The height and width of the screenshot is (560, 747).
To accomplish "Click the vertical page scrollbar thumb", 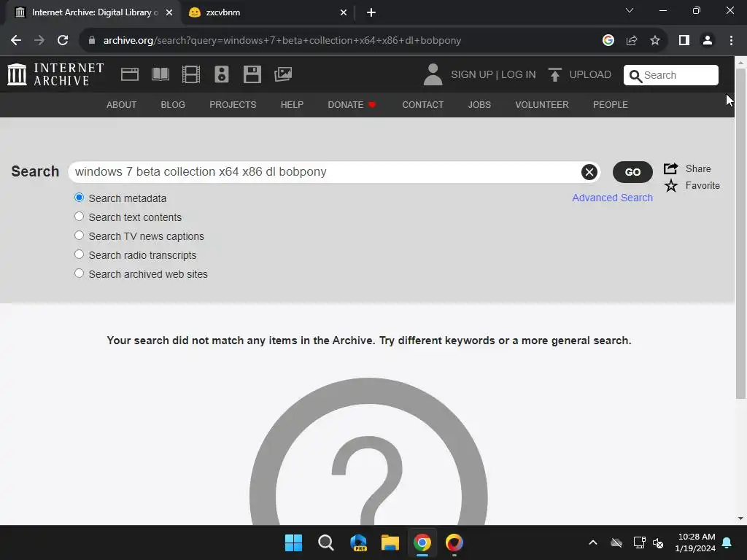I will (740, 233).
